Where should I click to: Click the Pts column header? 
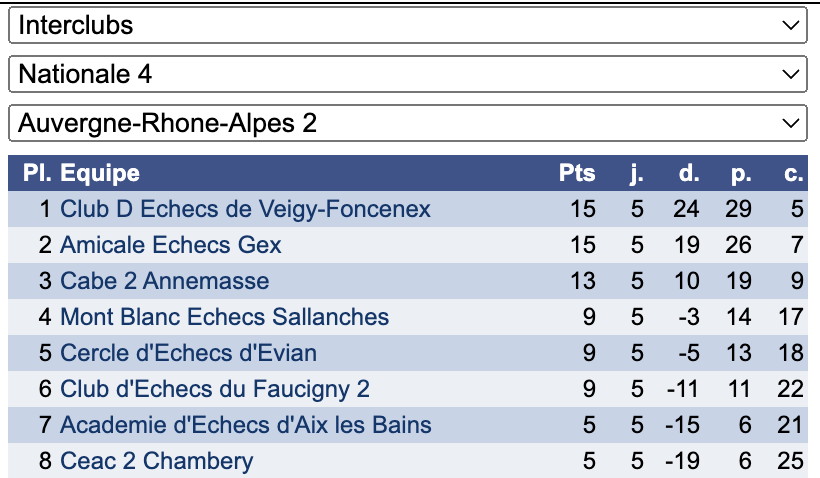tap(577, 173)
